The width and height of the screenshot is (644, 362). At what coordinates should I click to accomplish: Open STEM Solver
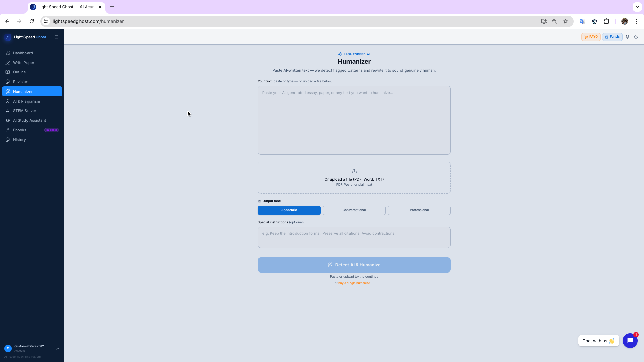(x=32, y=111)
